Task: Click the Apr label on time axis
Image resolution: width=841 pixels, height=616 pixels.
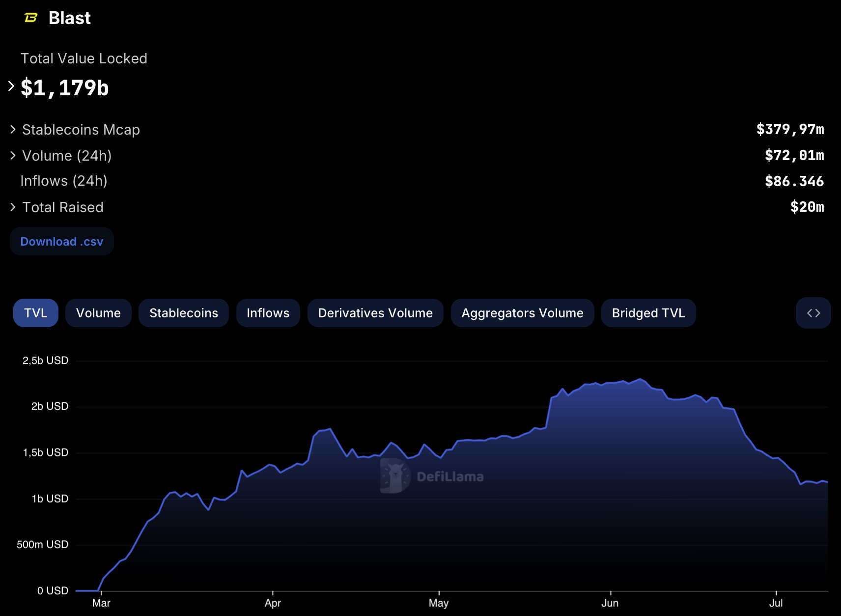Action: coord(273,603)
